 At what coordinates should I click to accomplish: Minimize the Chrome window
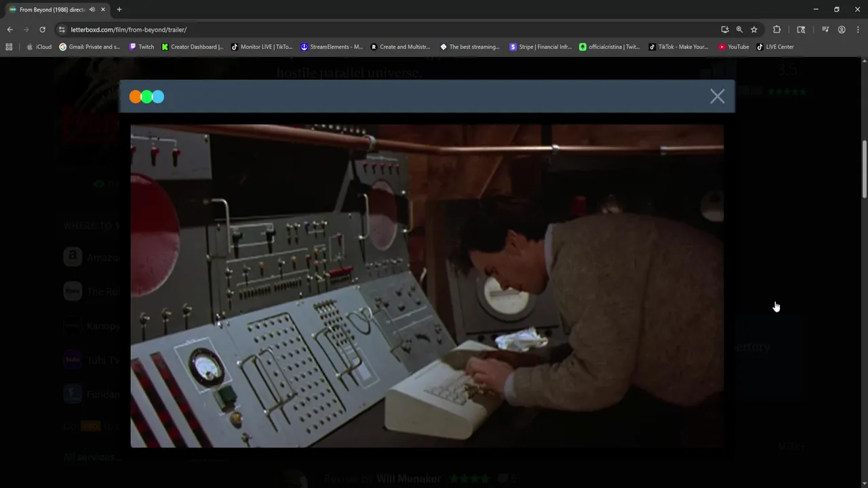coord(816,9)
